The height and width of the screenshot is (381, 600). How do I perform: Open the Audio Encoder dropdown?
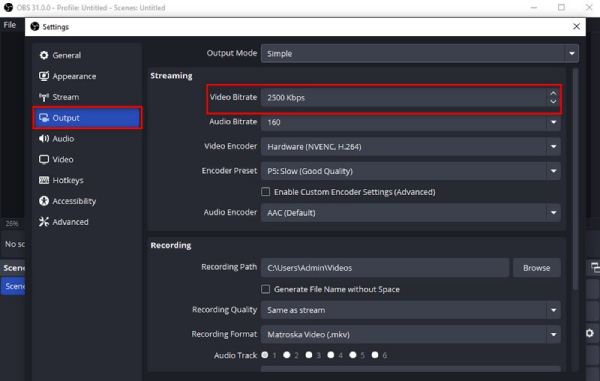tap(411, 213)
